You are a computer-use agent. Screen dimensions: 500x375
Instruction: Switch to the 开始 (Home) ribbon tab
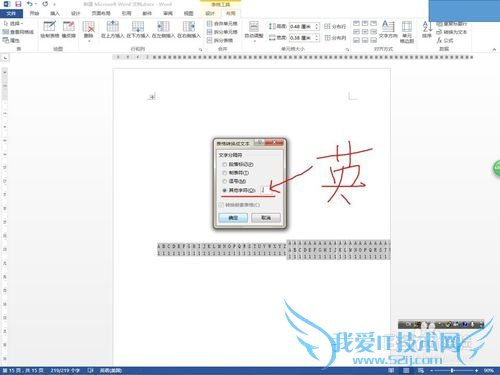pos(34,13)
